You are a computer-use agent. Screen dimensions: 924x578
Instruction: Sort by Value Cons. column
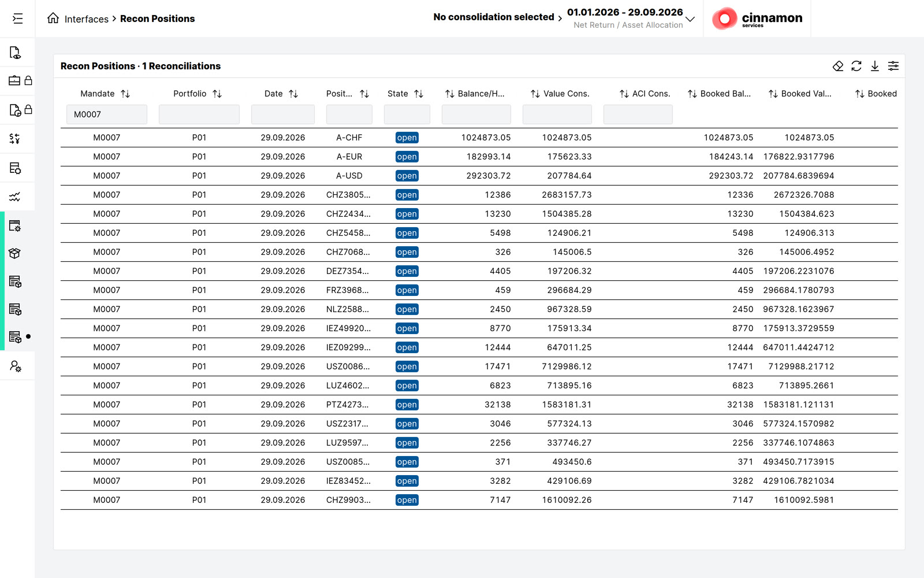point(535,94)
